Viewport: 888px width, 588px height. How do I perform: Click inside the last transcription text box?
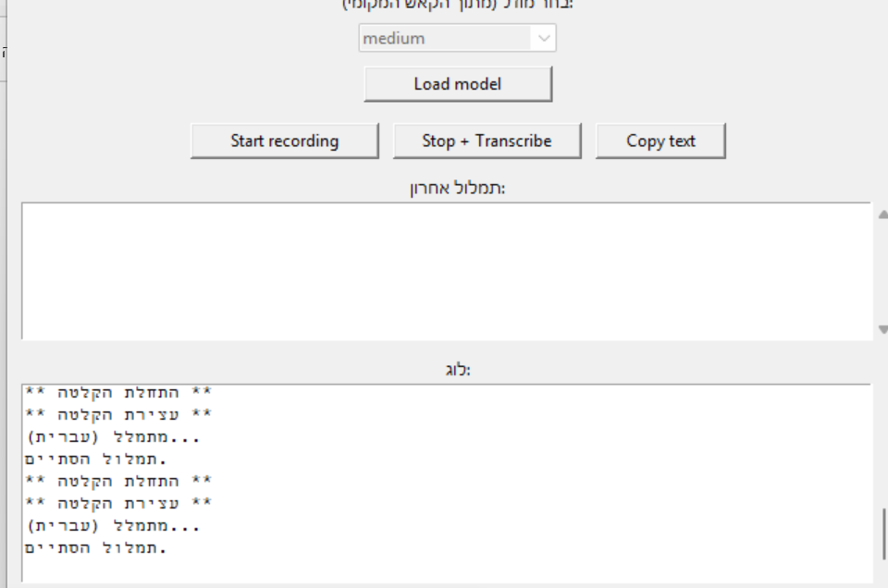coord(444,270)
